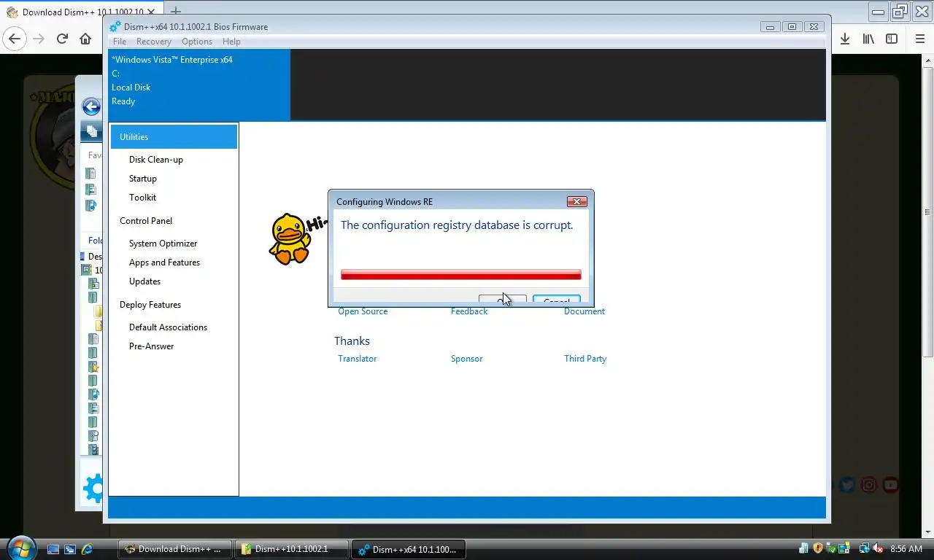
Task: Click Show Desktop quick launch icon
Action: [x=53, y=549]
